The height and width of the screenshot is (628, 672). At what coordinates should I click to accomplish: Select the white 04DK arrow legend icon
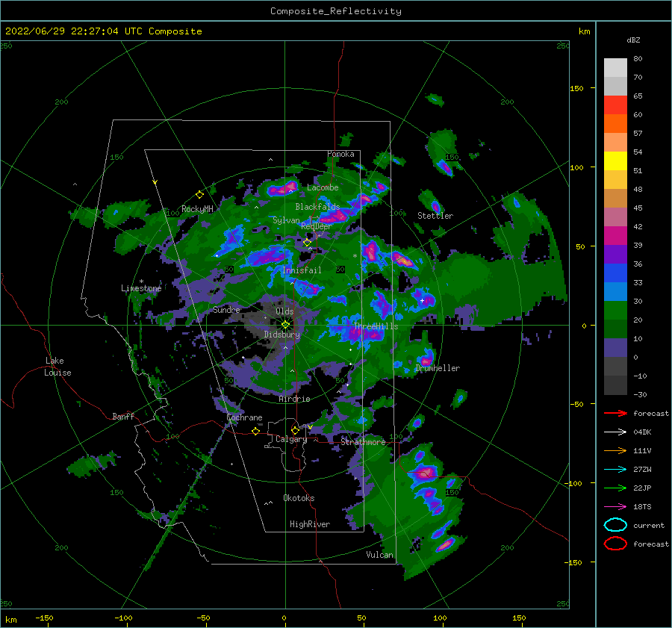(615, 432)
